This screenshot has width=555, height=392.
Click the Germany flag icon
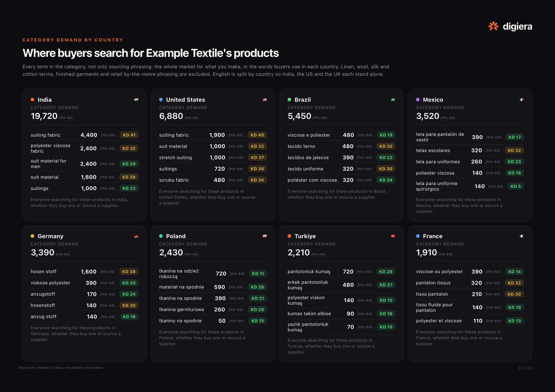coord(136,236)
